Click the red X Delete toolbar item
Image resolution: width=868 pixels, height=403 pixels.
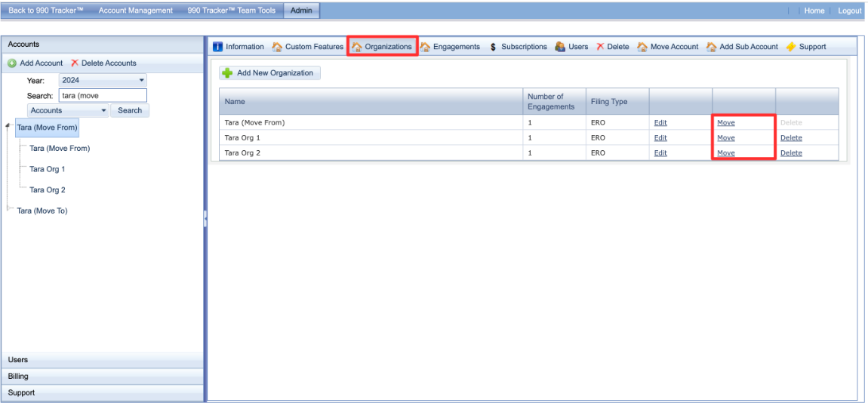600,47
